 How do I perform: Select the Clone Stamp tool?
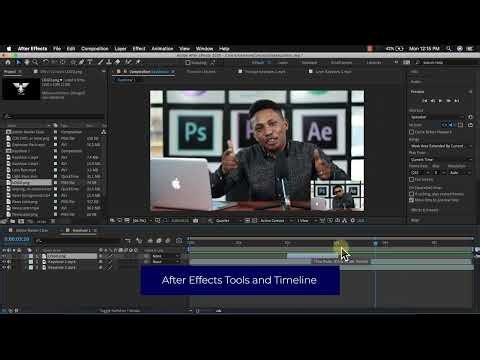(x=109, y=62)
